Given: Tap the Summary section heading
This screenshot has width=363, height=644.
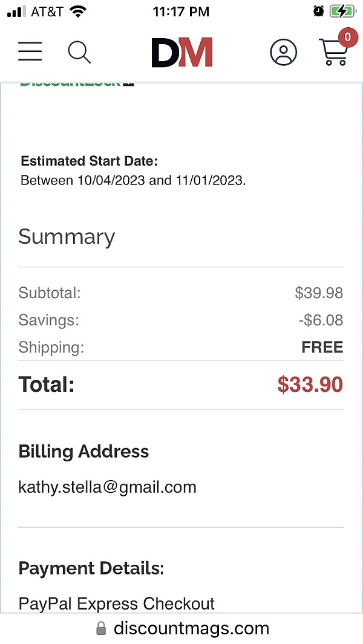Looking at the screenshot, I should tap(67, 236).
